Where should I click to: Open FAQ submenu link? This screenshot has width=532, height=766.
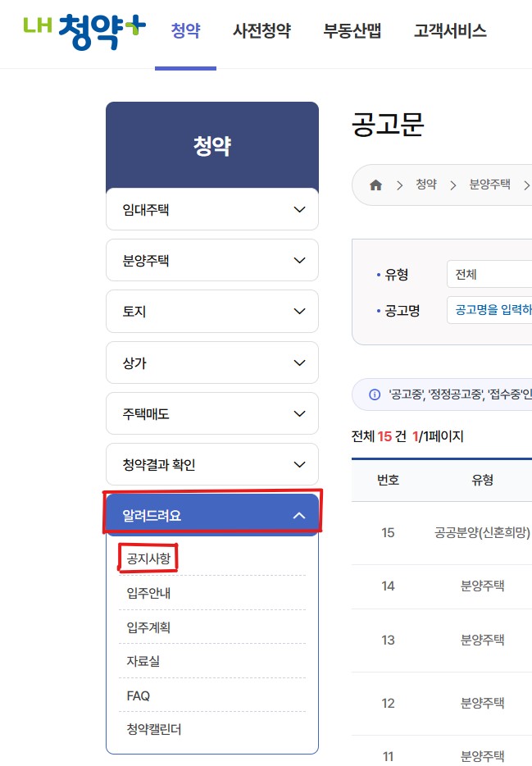pos(139,695)
